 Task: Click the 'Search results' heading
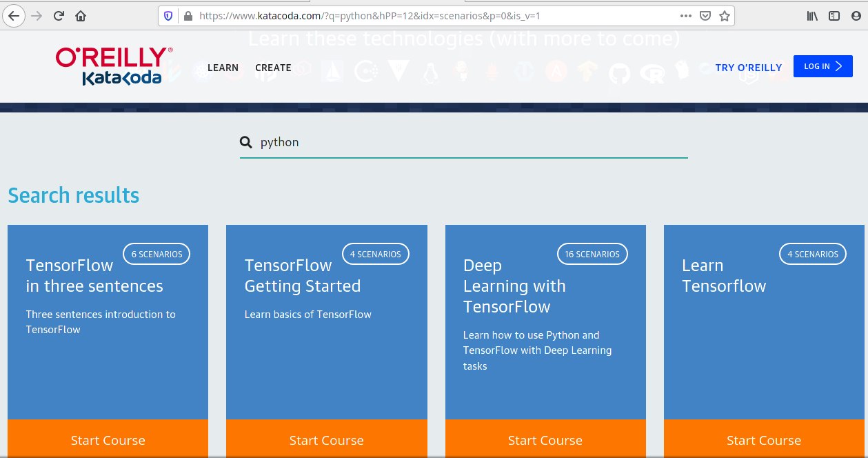point(73,195)
